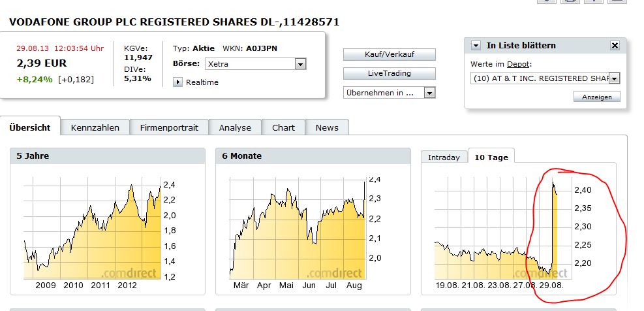Switch to the Kennzahlen tab

[x=95, y=127]
